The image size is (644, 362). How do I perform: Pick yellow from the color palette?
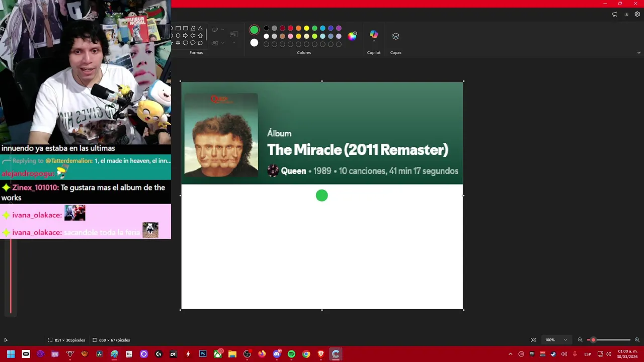(x=306, y=28)
